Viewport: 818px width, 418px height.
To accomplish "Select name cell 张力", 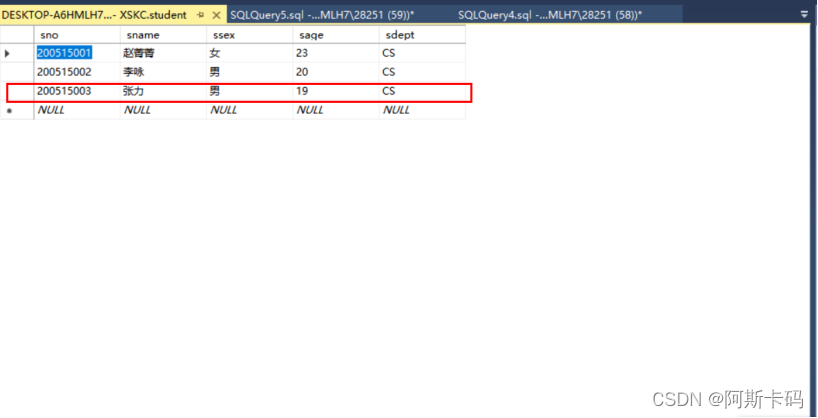I will click(163, 91).
